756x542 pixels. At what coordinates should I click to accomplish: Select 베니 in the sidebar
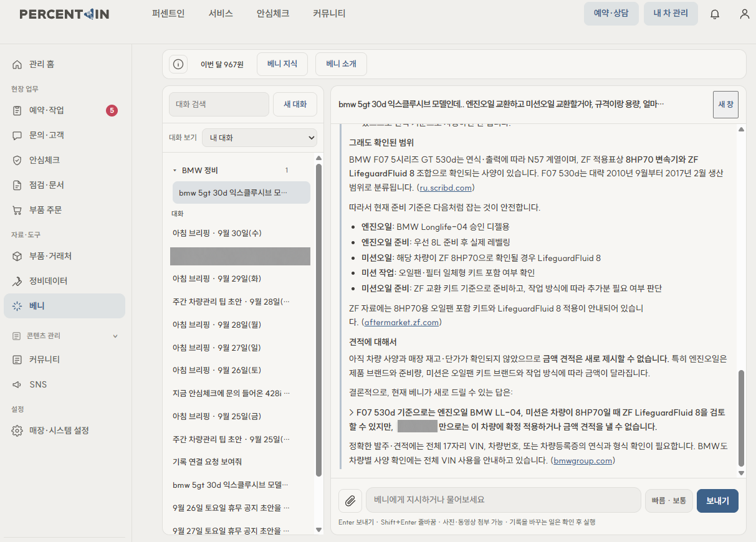click(64, 306)
